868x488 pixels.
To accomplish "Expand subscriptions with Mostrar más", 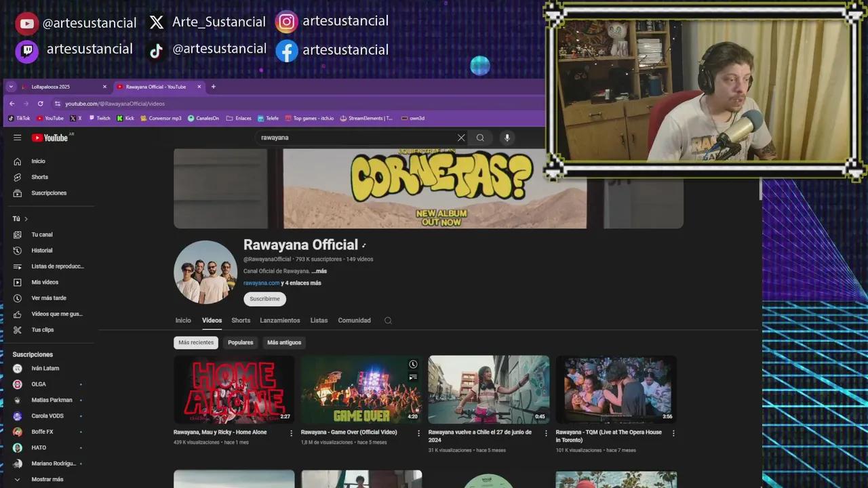I will (49, 479).
